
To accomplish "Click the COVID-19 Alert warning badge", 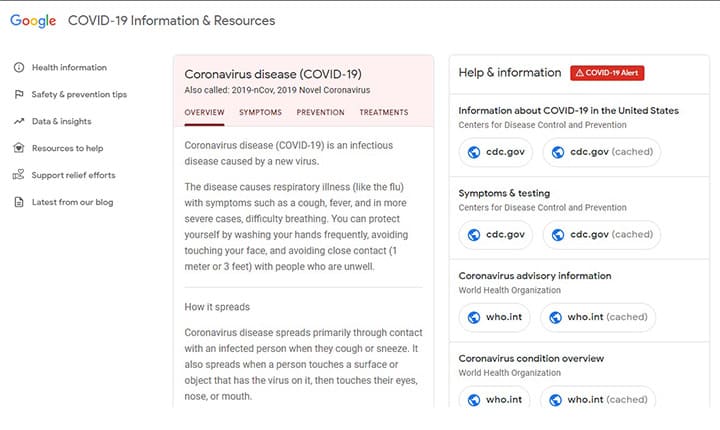I will tap(607, 73).
